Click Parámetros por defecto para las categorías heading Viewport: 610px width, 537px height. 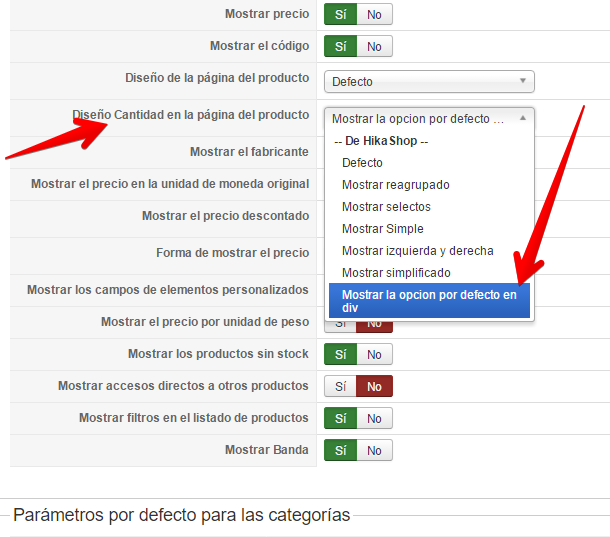pos(182,515)
